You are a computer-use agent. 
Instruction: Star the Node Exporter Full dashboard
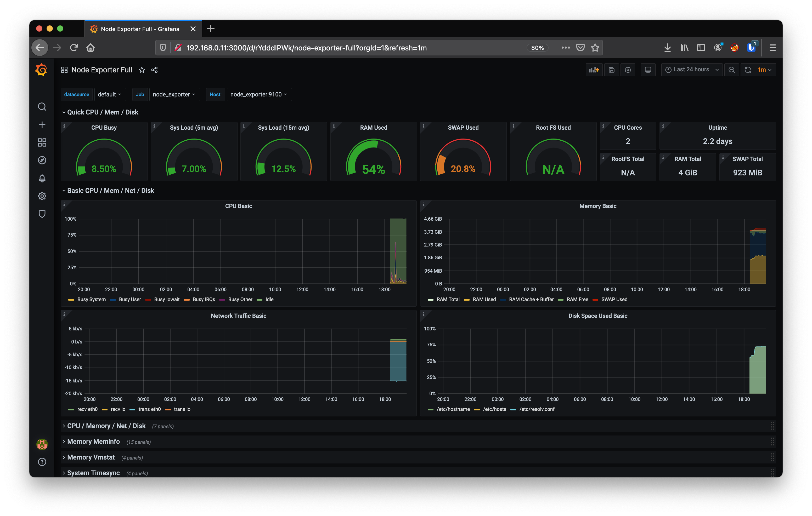(x=142, y=70)
